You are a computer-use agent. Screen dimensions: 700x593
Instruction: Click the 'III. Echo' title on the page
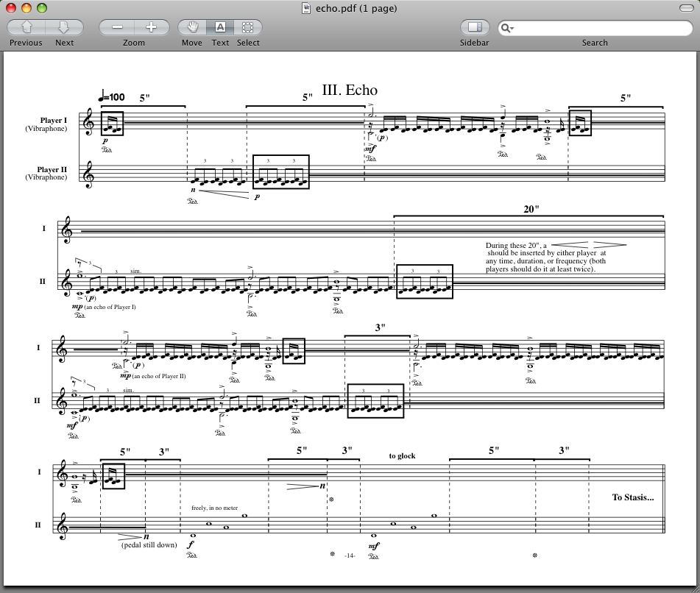[350, 90]
